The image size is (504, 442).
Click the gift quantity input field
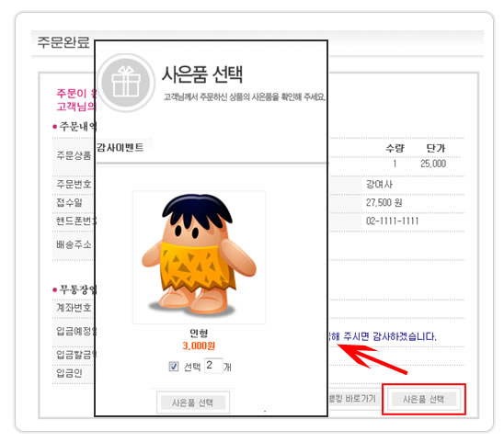(x=213, y=366)
